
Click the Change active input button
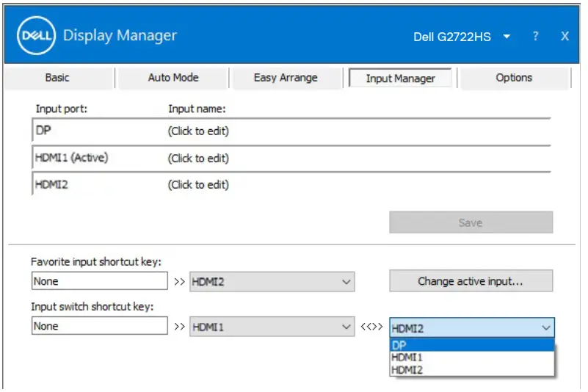click(x=471, y=281)
